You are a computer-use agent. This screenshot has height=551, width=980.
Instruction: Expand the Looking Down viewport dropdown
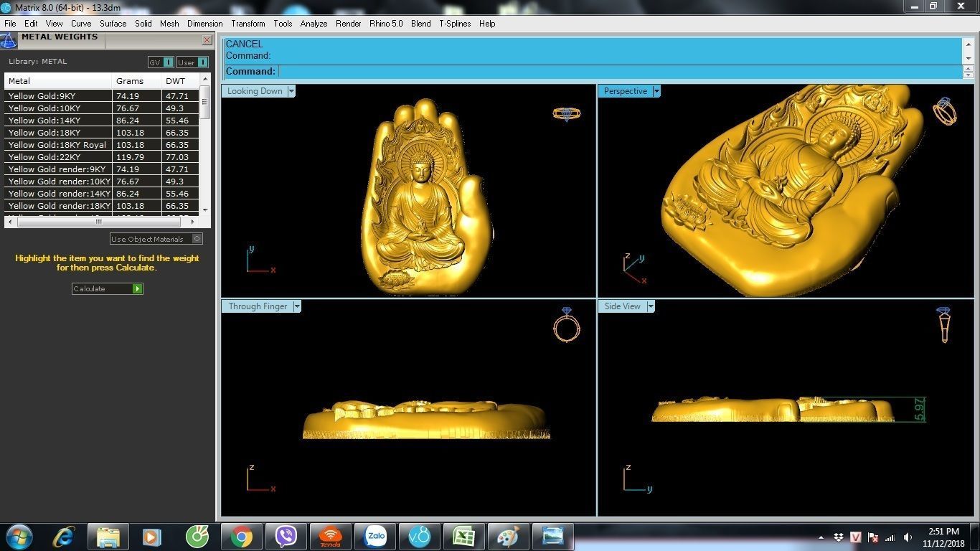(291, 91)
